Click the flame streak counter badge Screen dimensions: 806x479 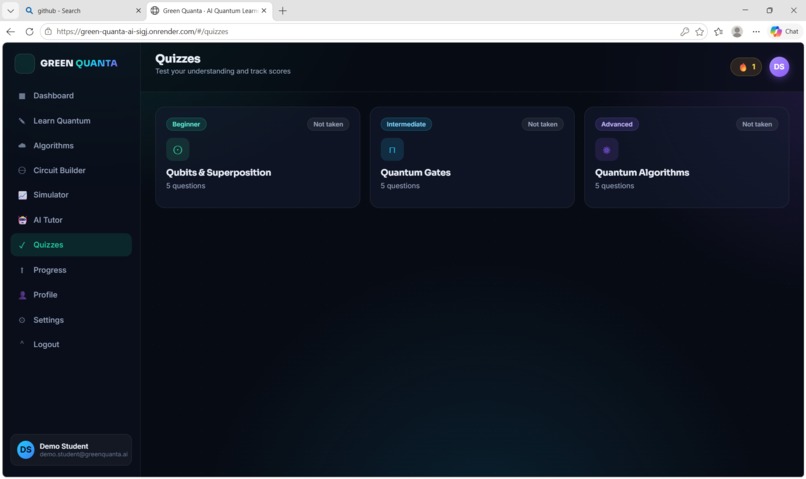pyautogui.click(x=746, y=67)
